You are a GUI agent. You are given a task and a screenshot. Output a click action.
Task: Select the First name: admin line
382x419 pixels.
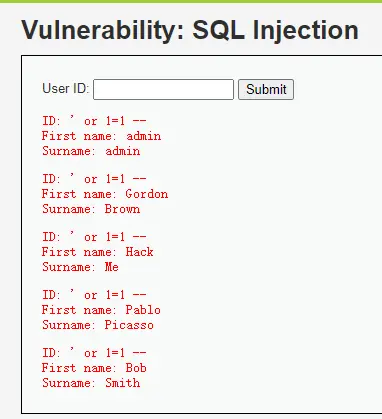click(101, 136)
